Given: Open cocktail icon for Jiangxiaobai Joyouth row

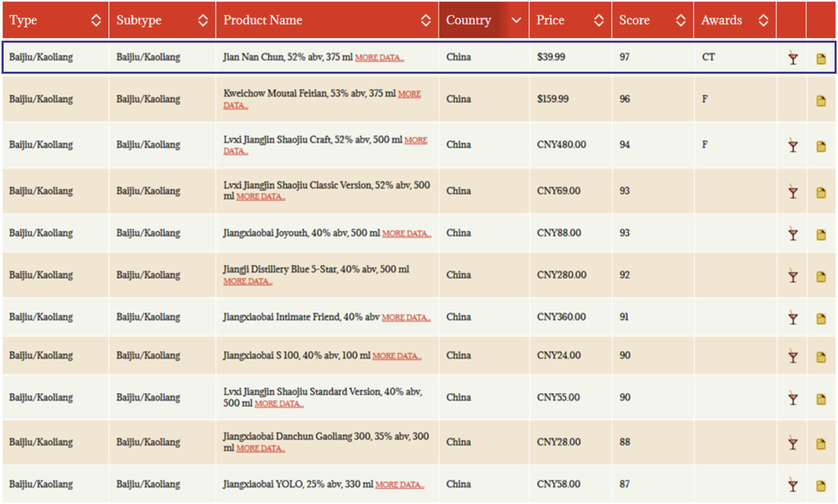Looking at the screenshot, I should pyautogui.click(x=792, y=234).
